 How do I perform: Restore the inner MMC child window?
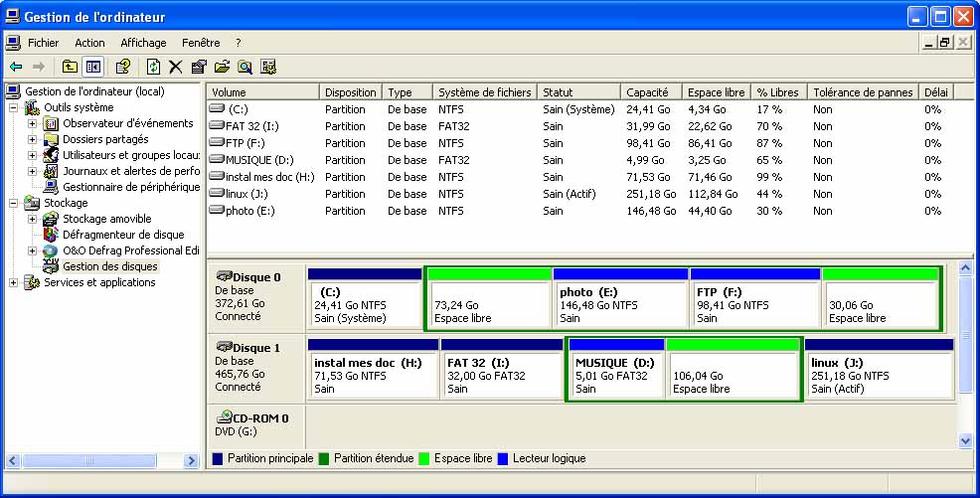click(944, 43)
